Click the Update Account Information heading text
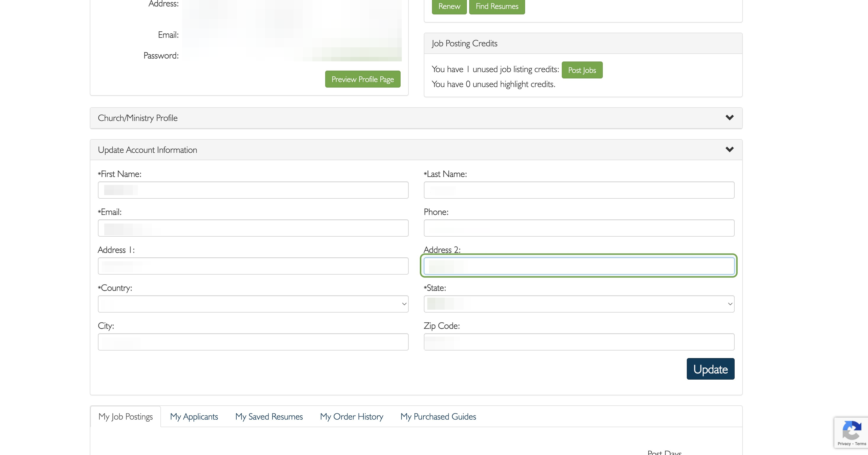868x455 pixels. point(147,150)
